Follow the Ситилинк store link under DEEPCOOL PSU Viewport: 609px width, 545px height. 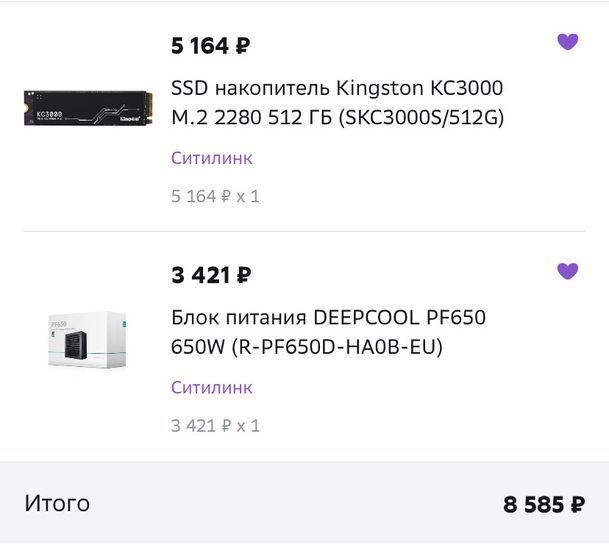tap(212, 388)
